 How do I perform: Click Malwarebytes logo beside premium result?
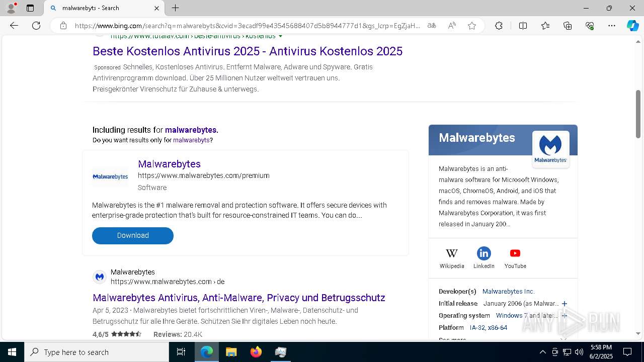tap(110, 177)
